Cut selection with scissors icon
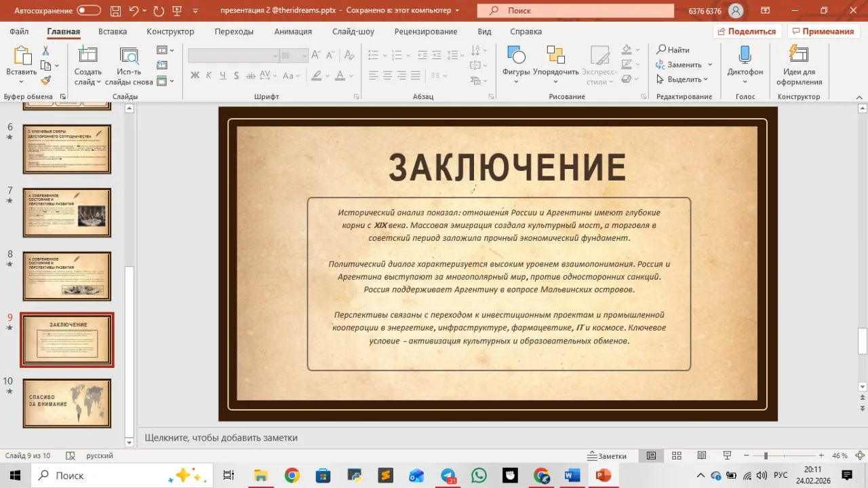Image resolution: width=868 pixels, height=488 pixels. (x=45, y=51)
